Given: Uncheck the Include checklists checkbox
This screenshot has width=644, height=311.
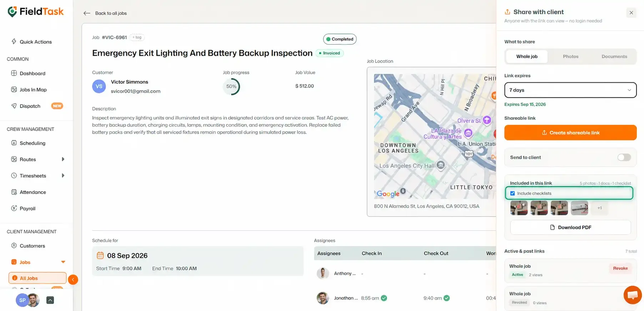Looking at the screenshot, I should [x=513, y=193].
